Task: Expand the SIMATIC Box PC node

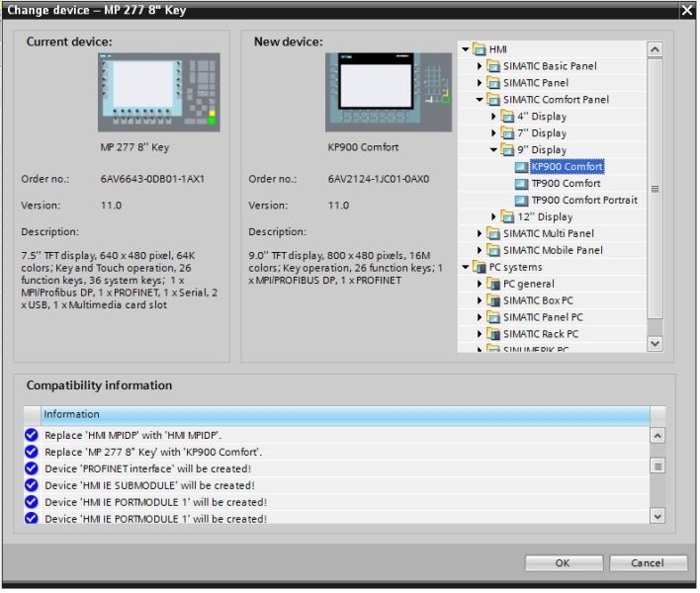Action: click(481, 301)
